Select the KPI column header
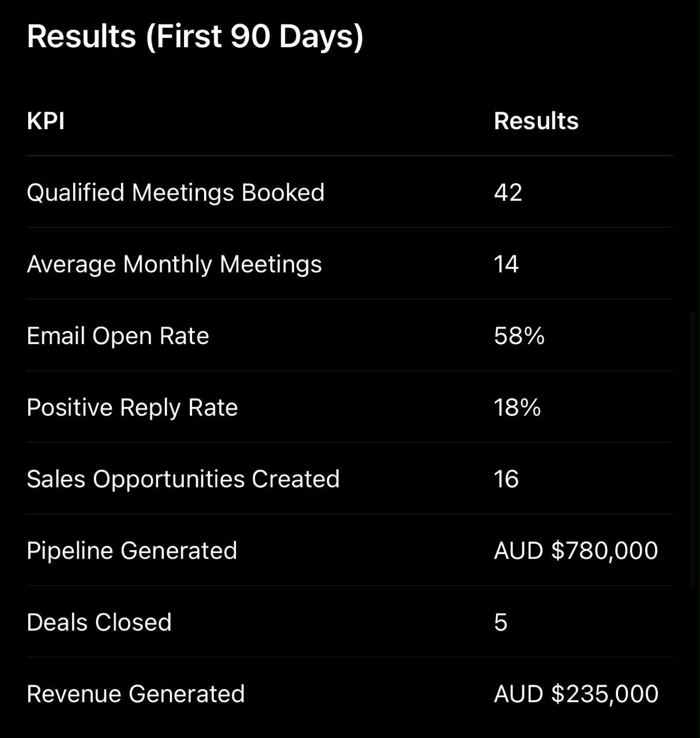This screenshot has height=738, width=700. coord(46,121)
